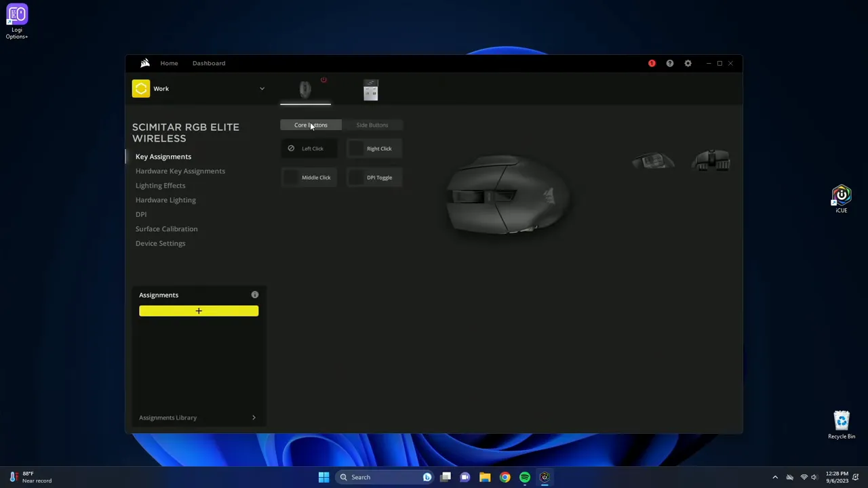868x488 pixels.
Task: Open the iCUE desktop shortcut
Action: click(x=842, y=199)
